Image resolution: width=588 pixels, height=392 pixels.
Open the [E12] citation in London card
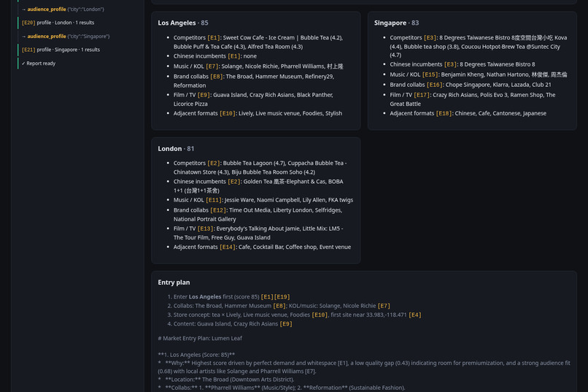[218, 210]
